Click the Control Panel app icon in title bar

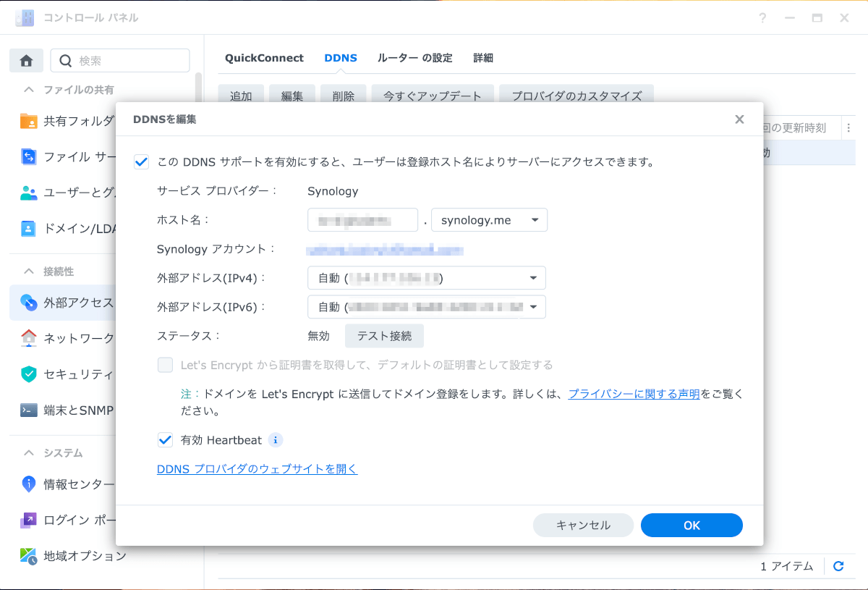click(25, 18)
